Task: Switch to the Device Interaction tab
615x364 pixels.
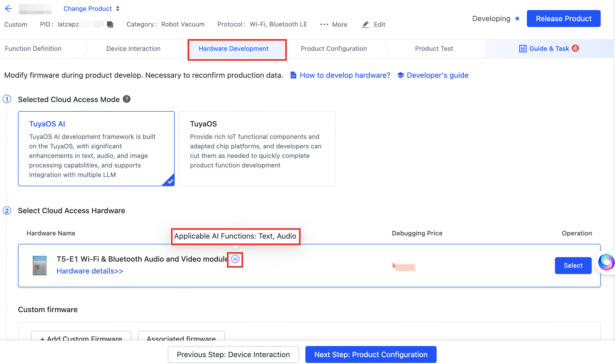Action: coord(133,49)
